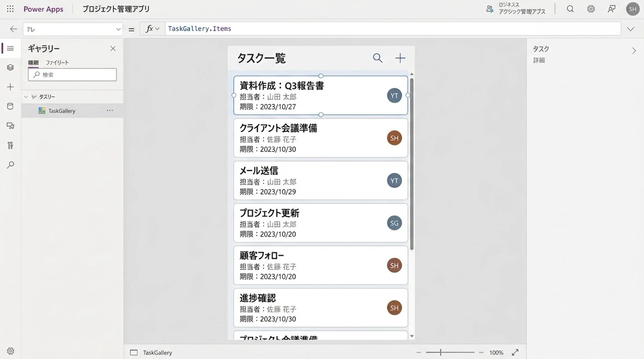644x359 pixels.
Task: Open the settings gear in top bar
Action: (591, 9)
